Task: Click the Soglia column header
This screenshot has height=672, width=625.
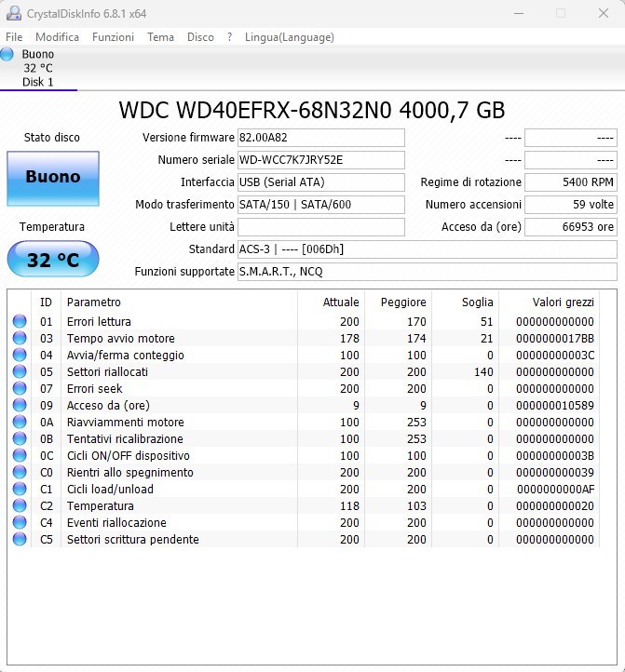Action: [466, 302]
